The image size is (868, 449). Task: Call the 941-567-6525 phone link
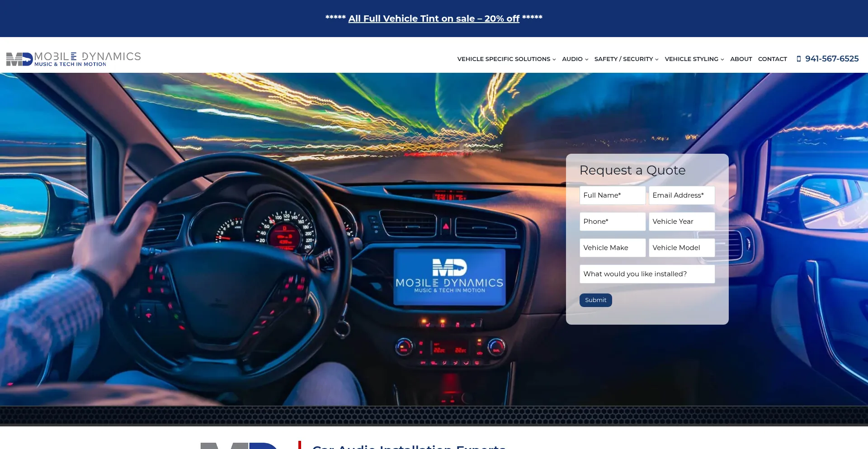[x=831, y=59]
